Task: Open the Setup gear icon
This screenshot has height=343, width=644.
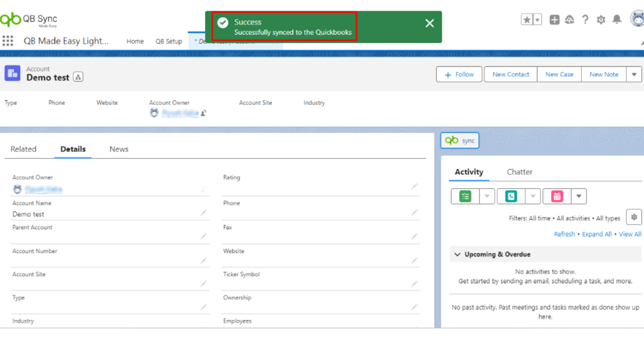Action: point(601,19)
